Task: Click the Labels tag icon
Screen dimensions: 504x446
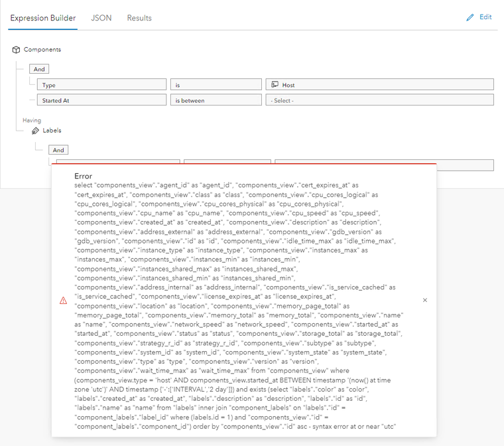Action: (35, 131)
